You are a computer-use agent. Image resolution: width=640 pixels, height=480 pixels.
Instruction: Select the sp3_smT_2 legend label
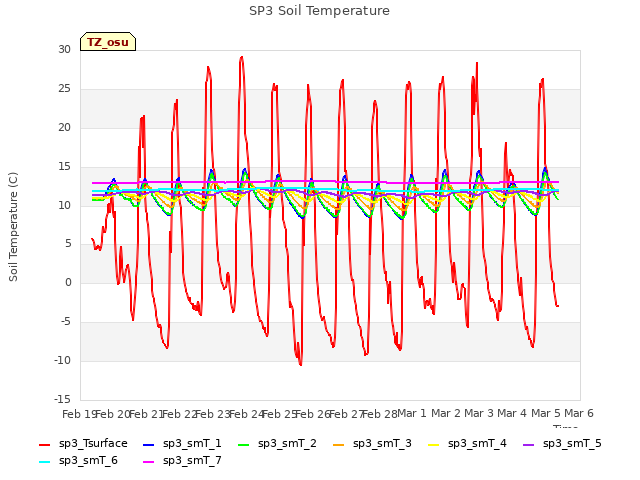coord(287,444)
